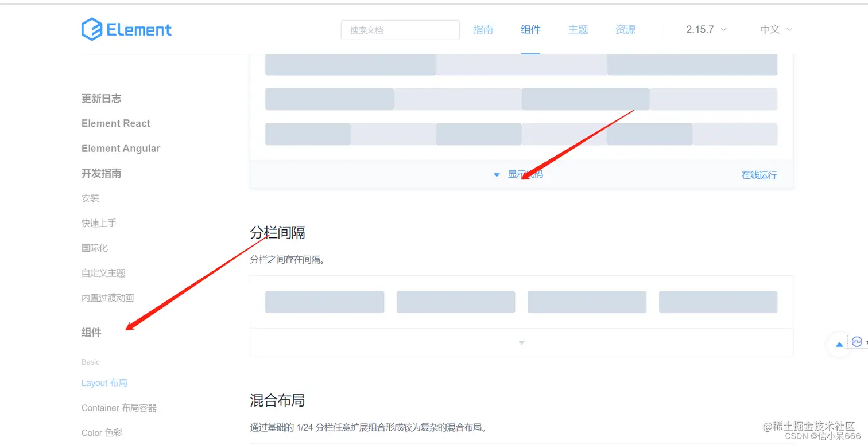Switch to the 指南 navigation tab

tap(483, 29)
